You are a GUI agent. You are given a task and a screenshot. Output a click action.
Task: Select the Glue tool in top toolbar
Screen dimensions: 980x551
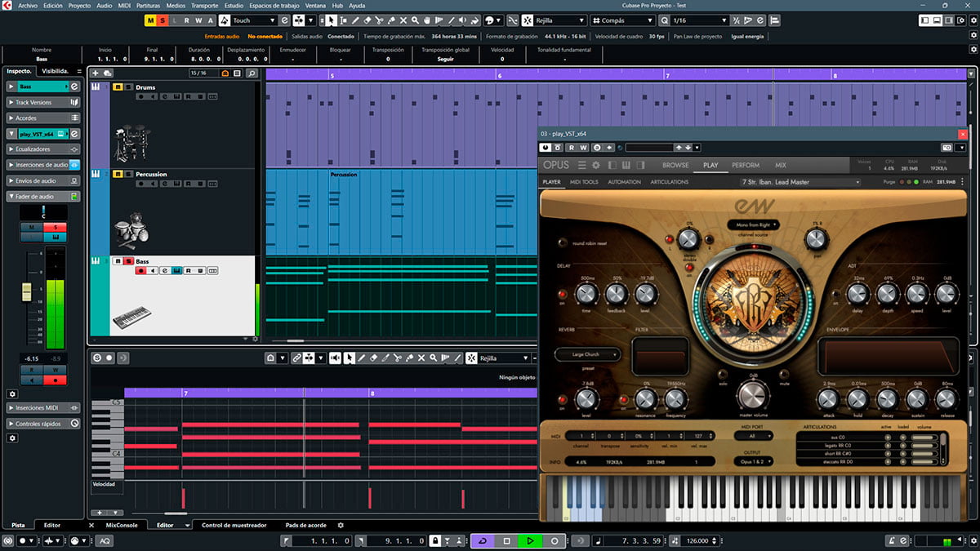392,20
